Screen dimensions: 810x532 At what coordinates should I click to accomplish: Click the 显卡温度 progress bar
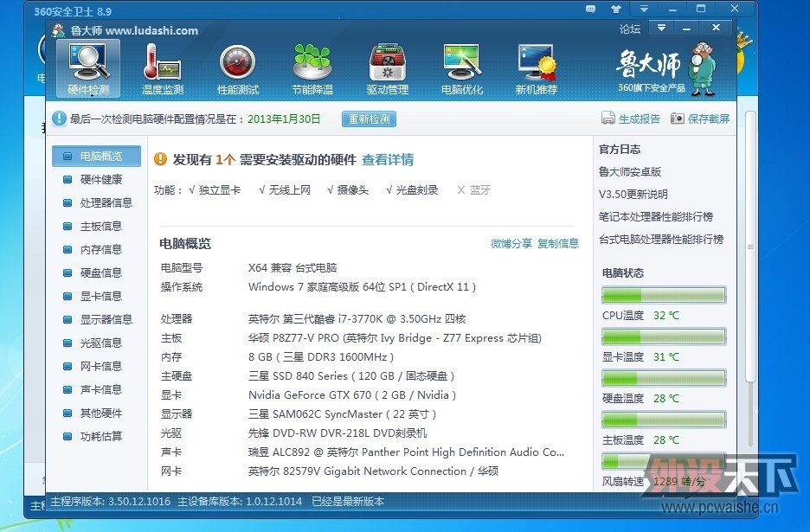point(664,337)
